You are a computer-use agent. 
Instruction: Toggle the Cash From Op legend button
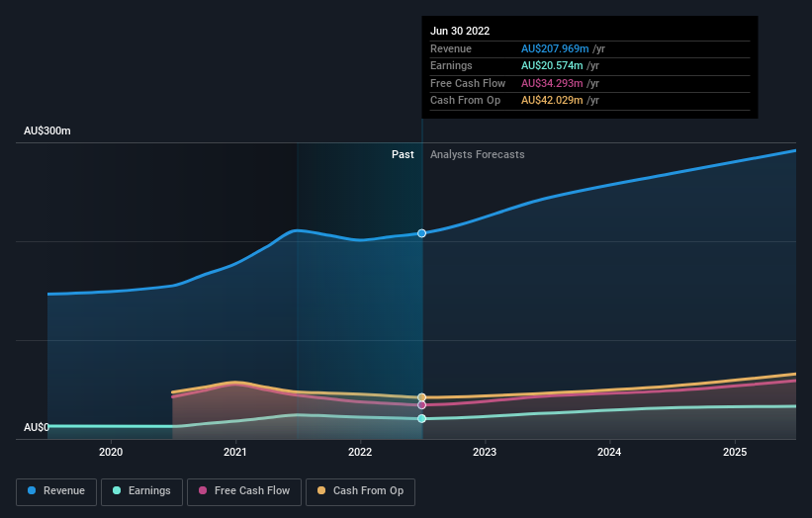tap(360, 491)
